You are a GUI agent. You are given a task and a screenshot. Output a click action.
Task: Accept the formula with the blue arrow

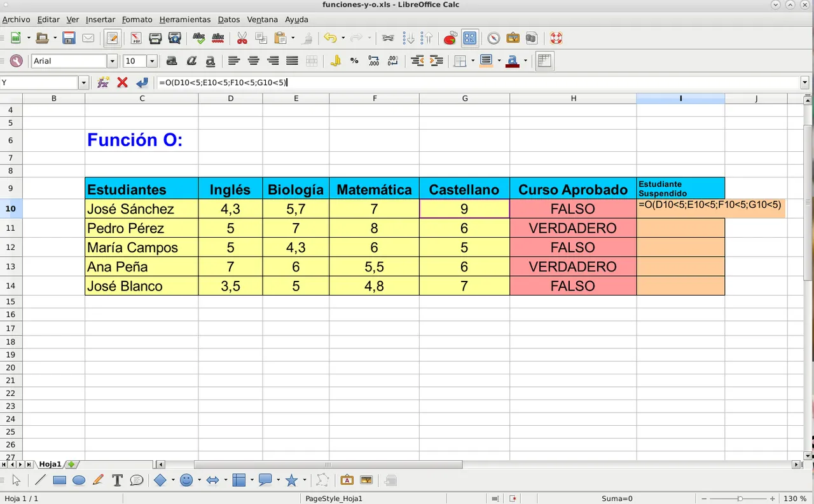142,83
